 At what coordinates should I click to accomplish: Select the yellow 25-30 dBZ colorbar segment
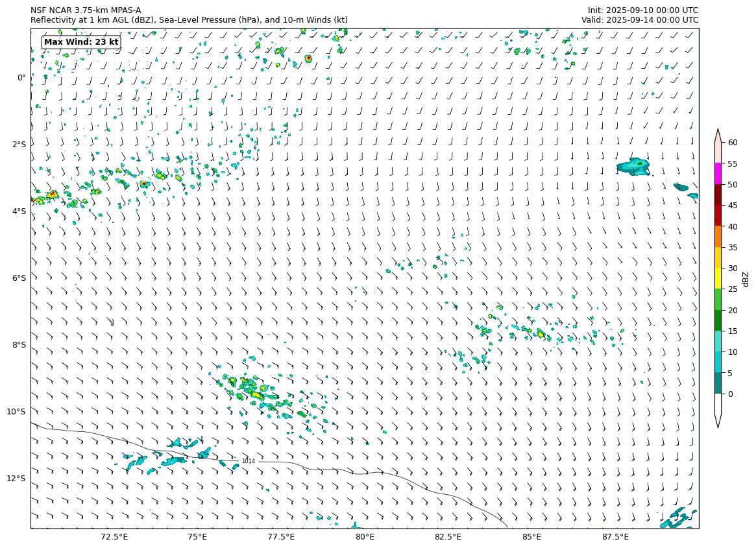[x=718, y=278]
